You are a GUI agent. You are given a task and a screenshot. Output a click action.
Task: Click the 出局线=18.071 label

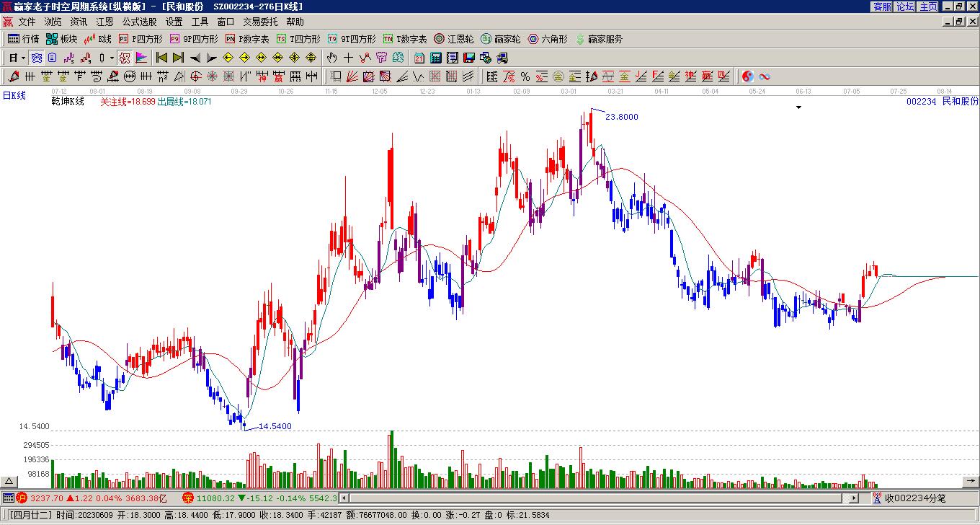point(184,102)
